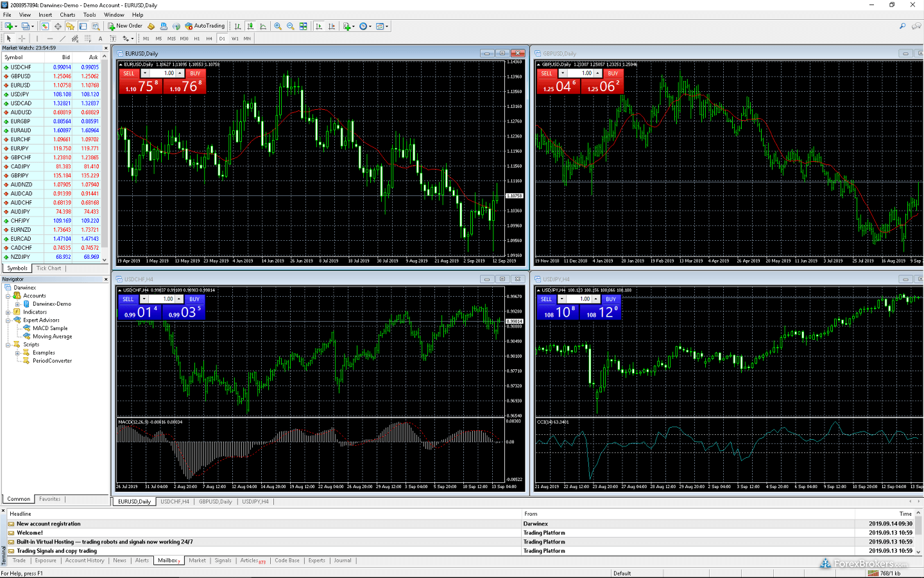Select the text tool A

point(100,39)
